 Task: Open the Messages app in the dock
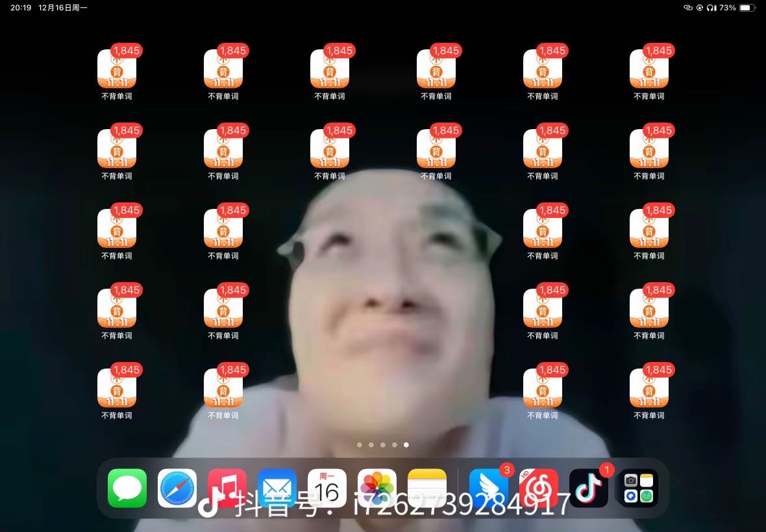click(127, 488)
